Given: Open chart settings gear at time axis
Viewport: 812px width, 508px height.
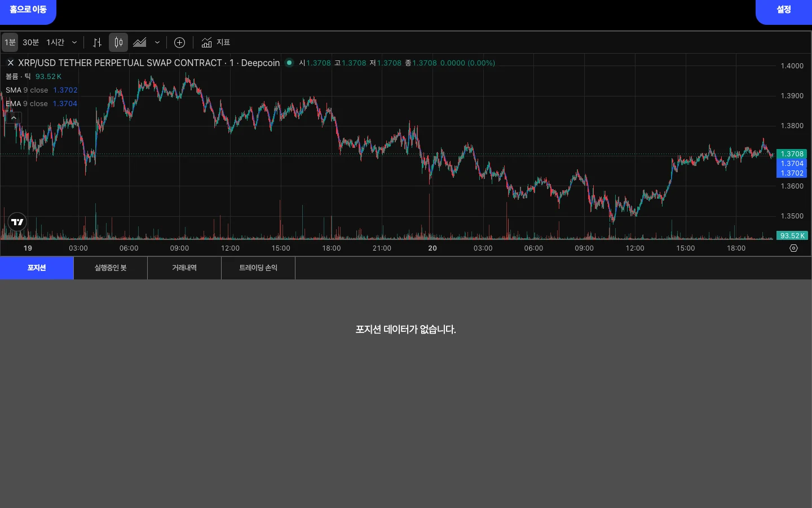Looking at the screenshot, I should pyautogui.click(x=793, y=248).
